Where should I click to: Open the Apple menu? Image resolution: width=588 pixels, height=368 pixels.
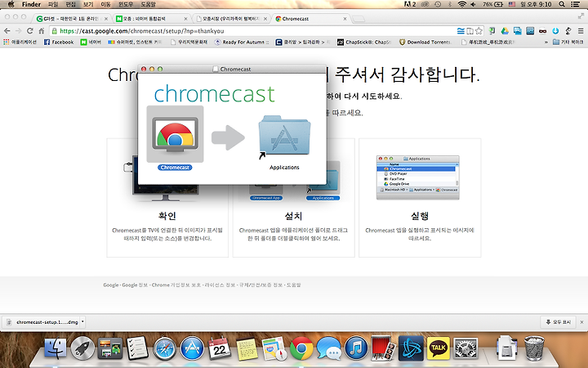pyautogui.click(x=11, y=4)
